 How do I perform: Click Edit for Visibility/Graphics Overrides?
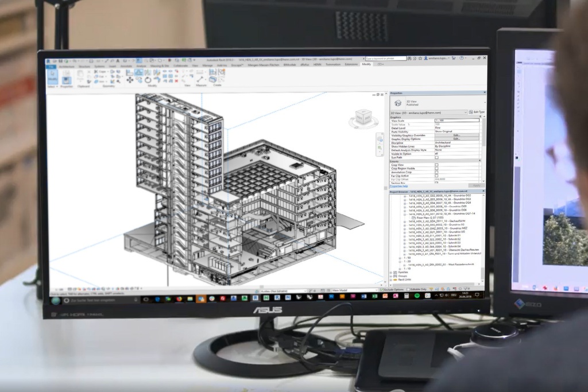(457, 135)
